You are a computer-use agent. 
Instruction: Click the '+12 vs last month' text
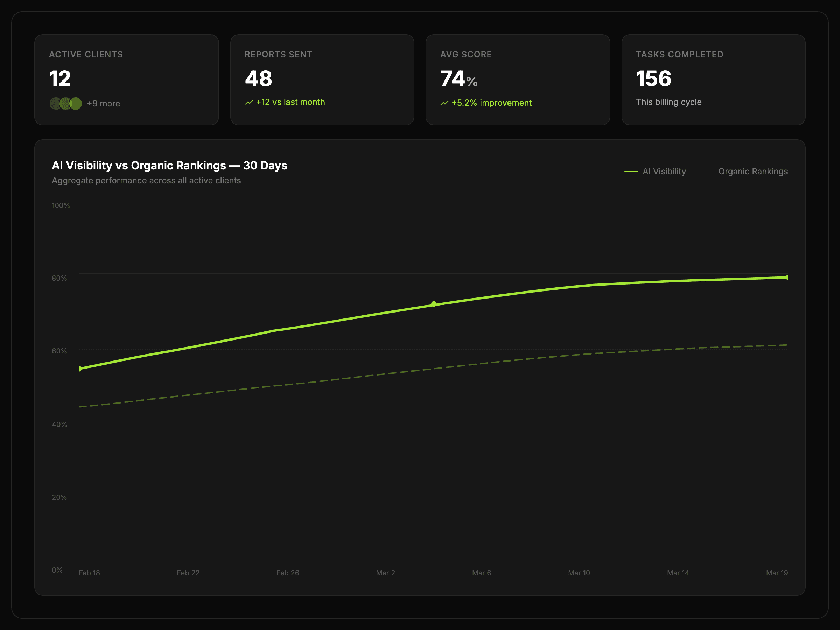290,102
